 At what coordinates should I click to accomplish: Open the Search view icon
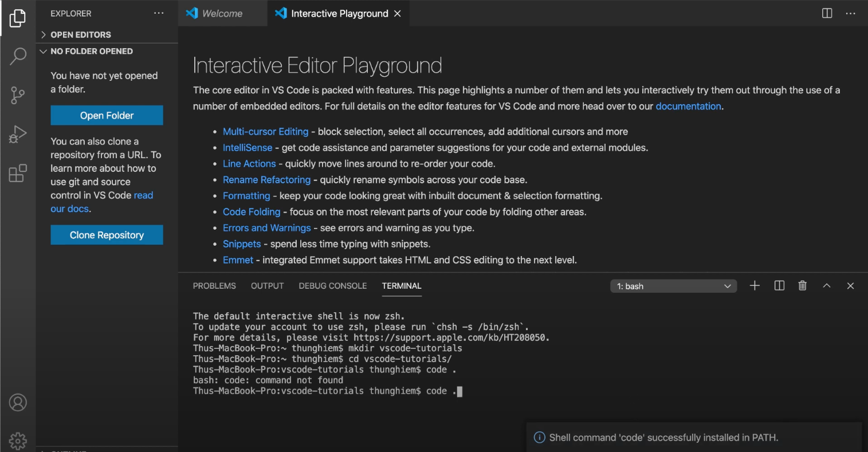pos(18,56)
